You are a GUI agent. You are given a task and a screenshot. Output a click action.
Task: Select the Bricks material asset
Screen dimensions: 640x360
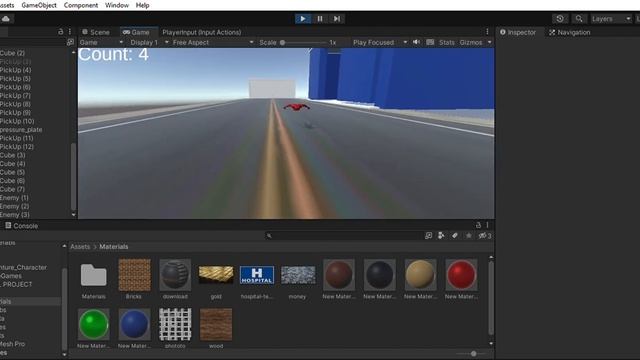134,279
